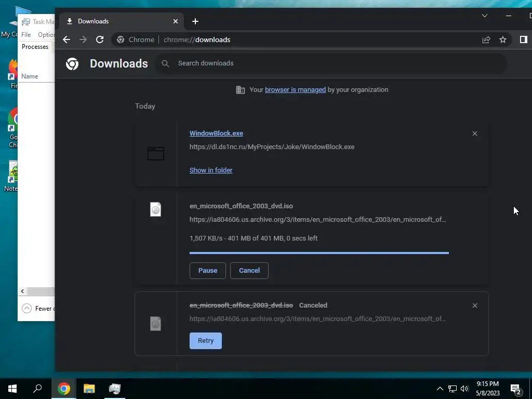Go back with Chrome's back arrow
The height and width of the screenshot is (399, 532).
click(x=66, y=39)
